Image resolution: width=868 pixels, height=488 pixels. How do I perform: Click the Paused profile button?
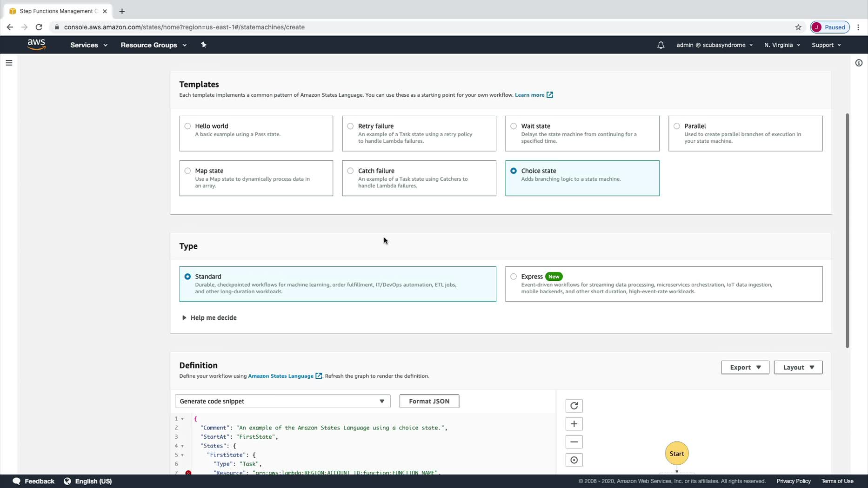click(830, 27)
